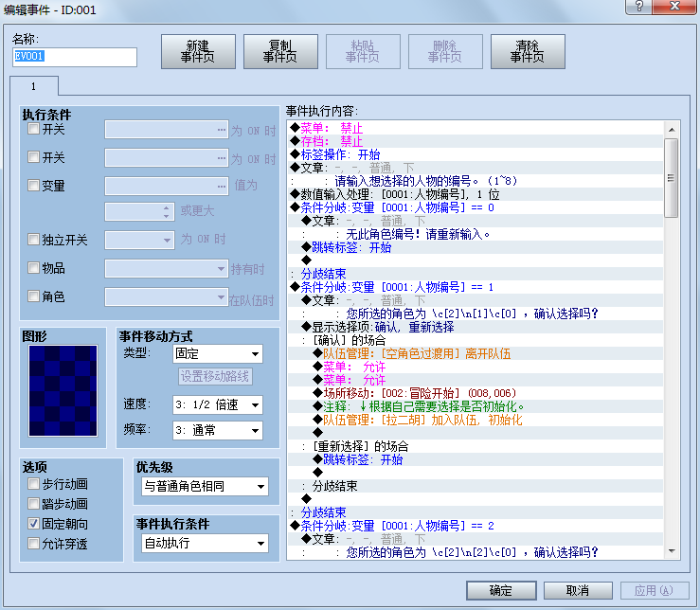Enable the 步行动画 option

[x=33, y=484]
